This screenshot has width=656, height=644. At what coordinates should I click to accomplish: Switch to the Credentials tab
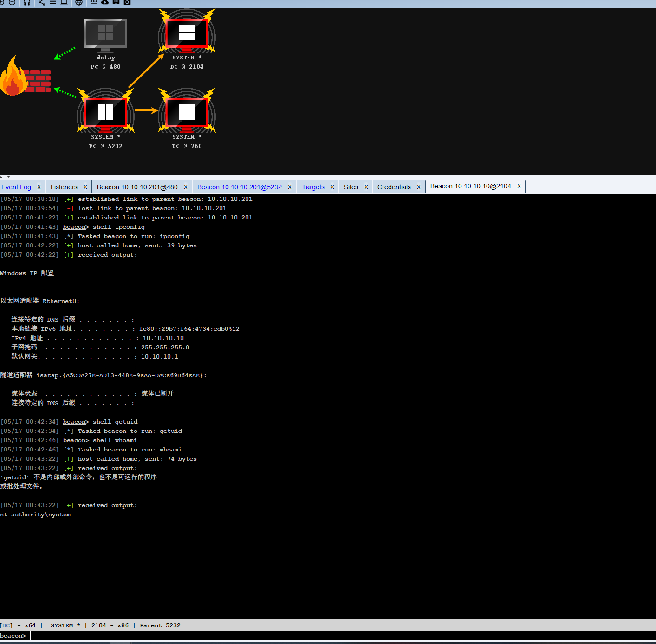(x=394, y=187)
